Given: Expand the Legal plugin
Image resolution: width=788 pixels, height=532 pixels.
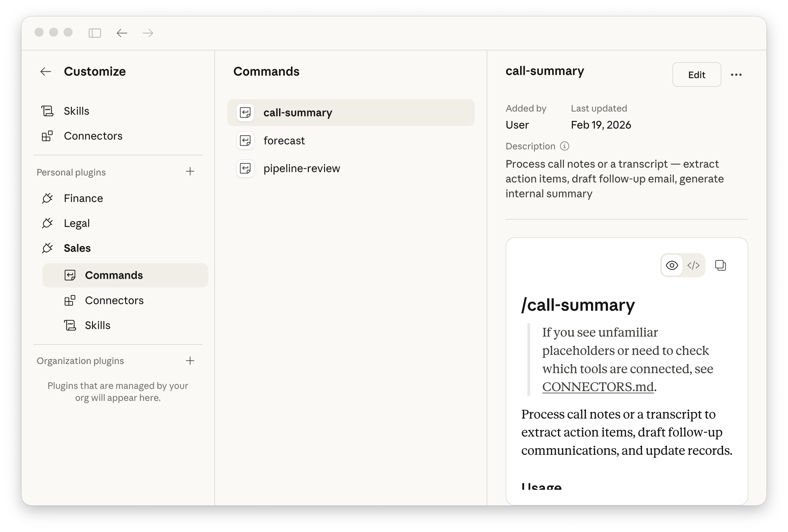Looking at the screenshot, I should pos(77,223).
